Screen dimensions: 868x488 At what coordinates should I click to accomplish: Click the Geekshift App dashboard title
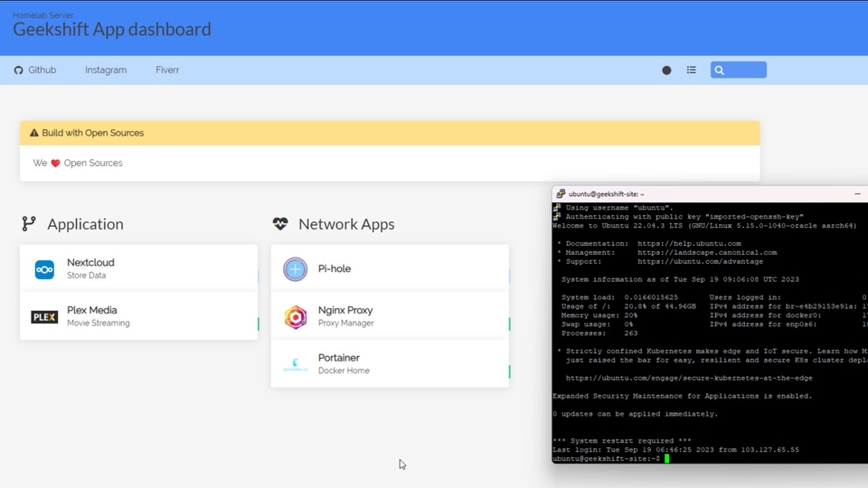coord(112,29)
